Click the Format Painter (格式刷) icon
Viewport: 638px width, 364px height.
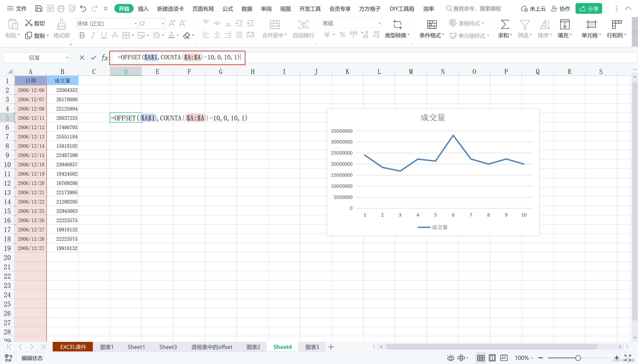[61, 25]
